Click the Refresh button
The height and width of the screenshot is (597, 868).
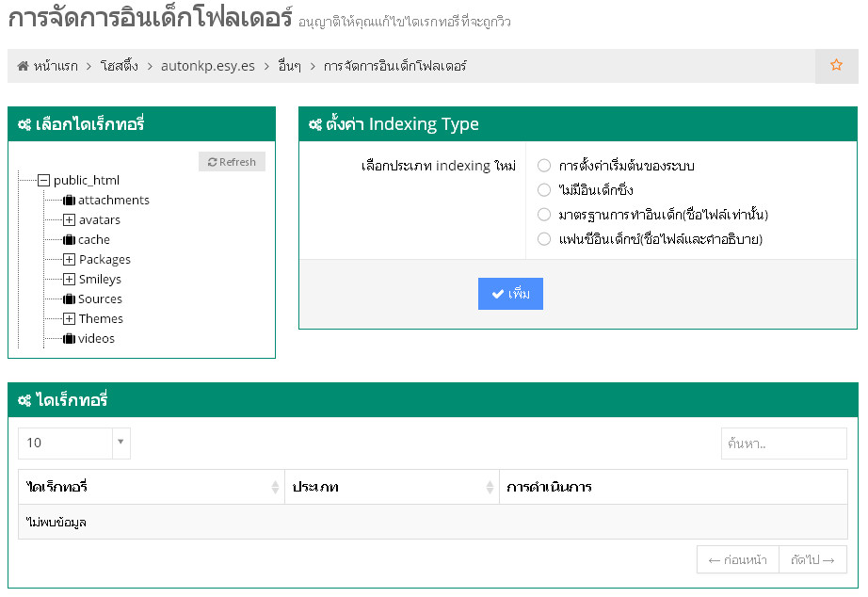coord(232,162)
